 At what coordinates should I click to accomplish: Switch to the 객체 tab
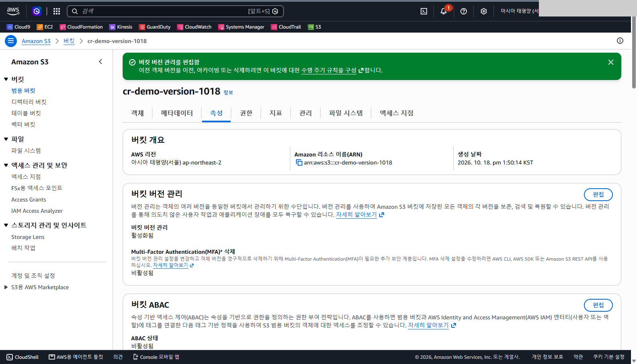138,113
